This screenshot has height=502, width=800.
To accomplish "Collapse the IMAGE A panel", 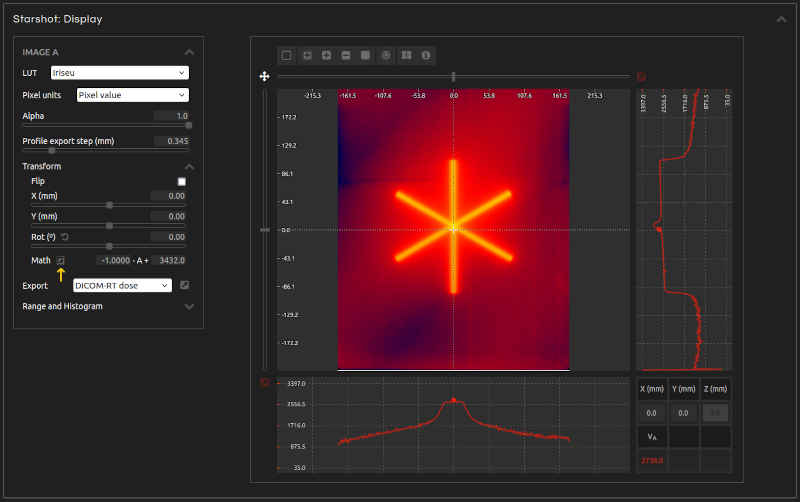I will 189,52.
